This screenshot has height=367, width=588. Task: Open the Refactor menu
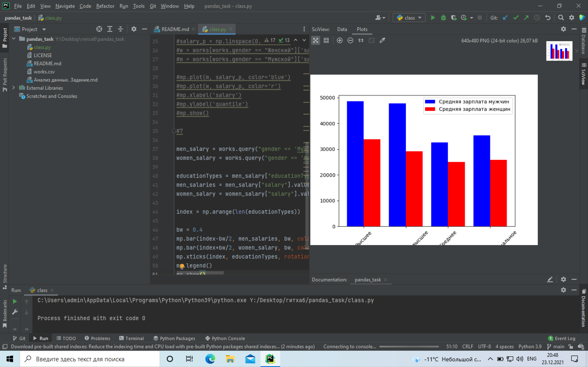(105, 6)
